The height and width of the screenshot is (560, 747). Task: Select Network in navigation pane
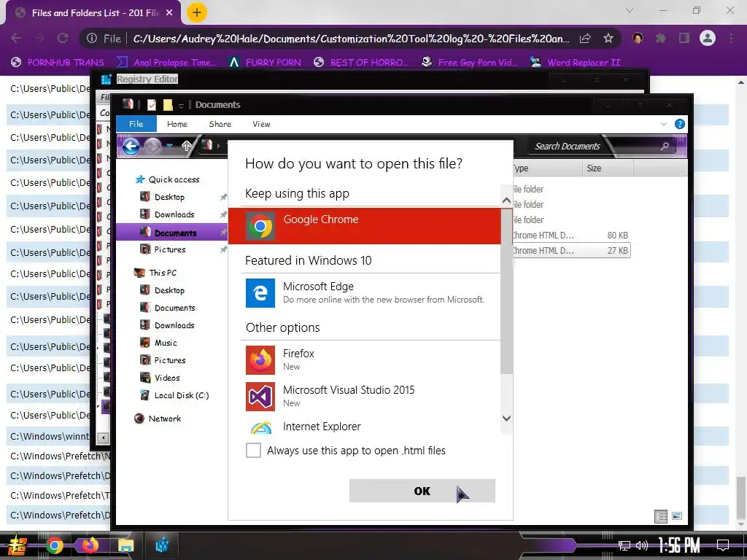coord(158,419)
